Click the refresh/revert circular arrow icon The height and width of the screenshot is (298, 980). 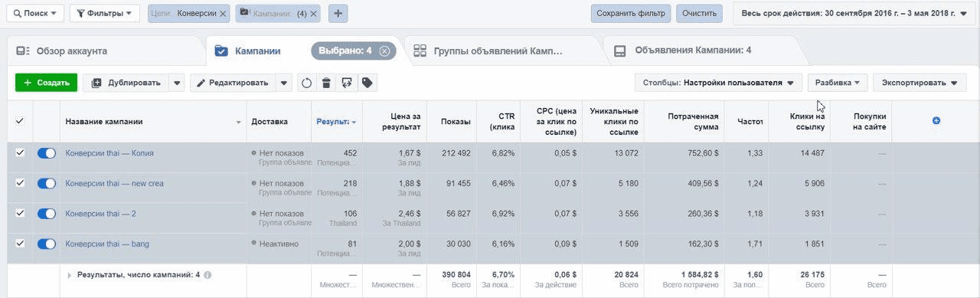point(306,83)
